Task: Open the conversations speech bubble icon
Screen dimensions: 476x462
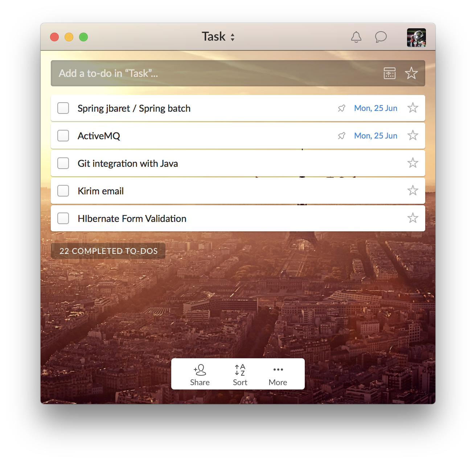Action: point(381,37)
